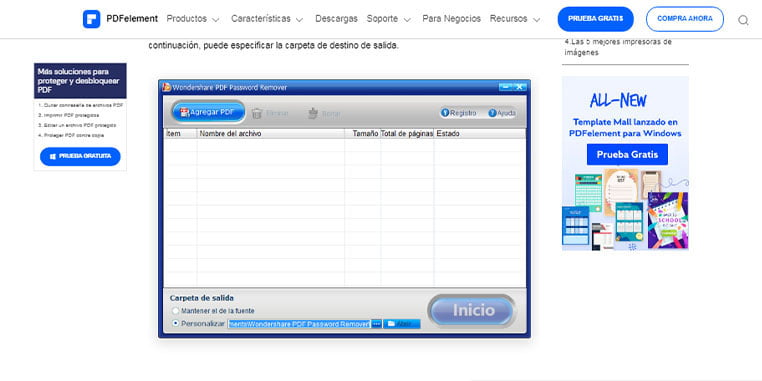Viewport: 762px width, 381px height.
Task: Open the website search magnifier
Action: coord(743,20)
